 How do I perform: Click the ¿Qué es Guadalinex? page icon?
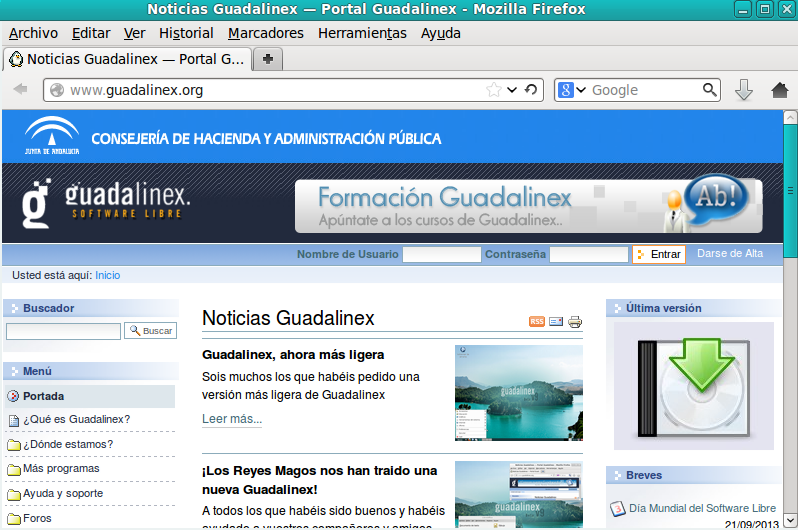pos(14,421)
